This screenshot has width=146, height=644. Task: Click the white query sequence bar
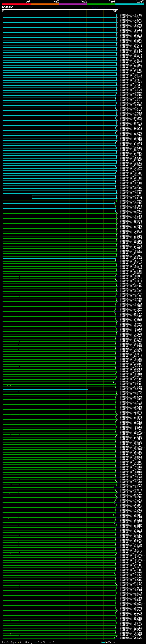(x=60, y=10)
